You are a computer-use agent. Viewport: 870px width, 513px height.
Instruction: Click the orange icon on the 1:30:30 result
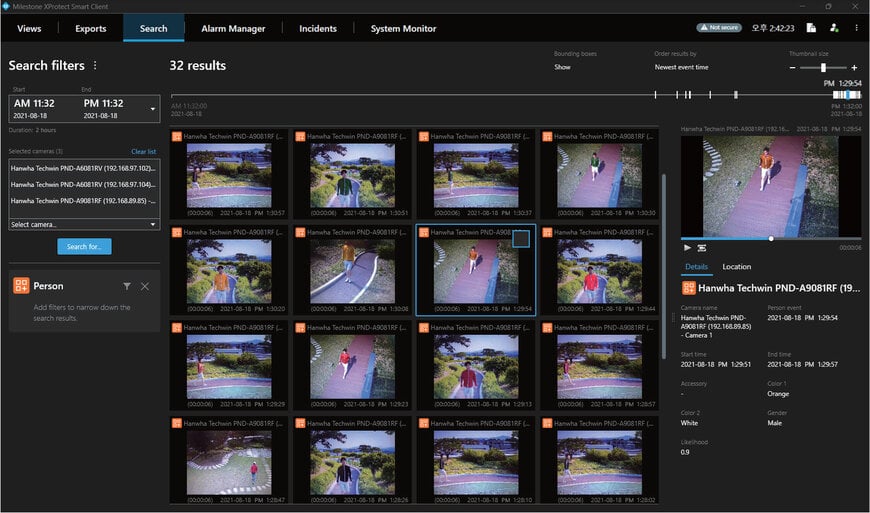coord(547,136)
